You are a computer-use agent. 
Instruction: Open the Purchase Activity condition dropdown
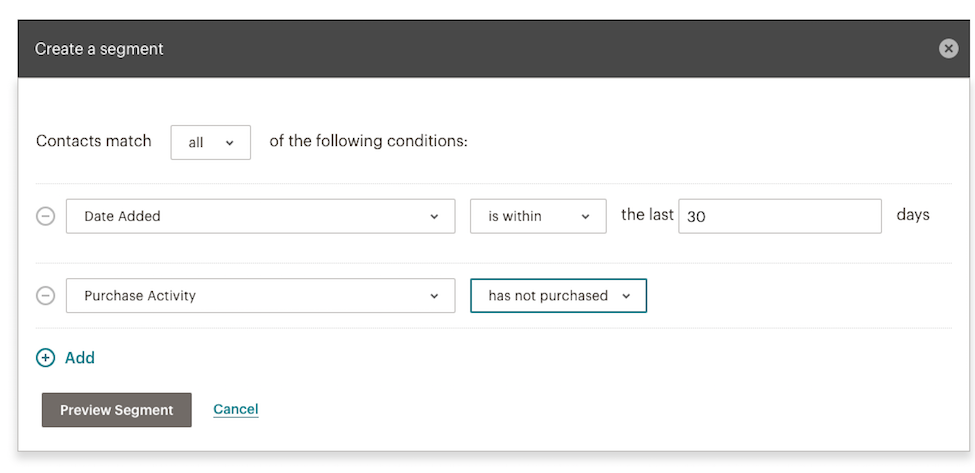pyautogui.click(x=260, y=296)
